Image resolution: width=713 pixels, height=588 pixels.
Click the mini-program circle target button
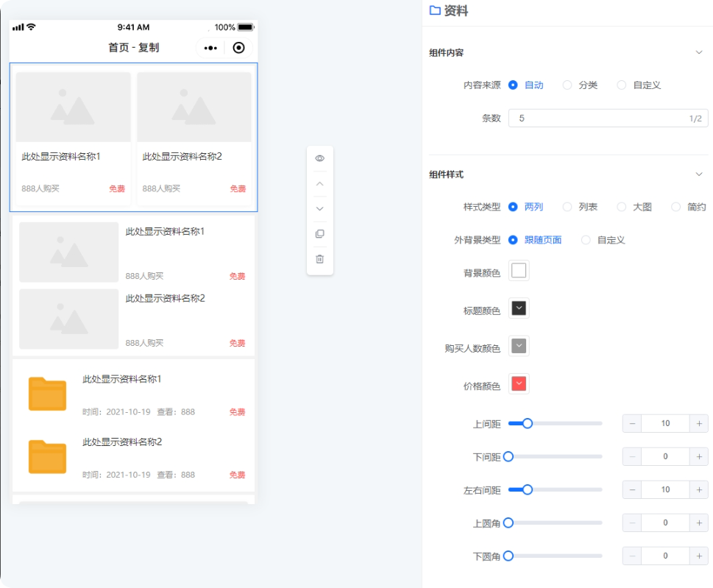pos(238,48)
